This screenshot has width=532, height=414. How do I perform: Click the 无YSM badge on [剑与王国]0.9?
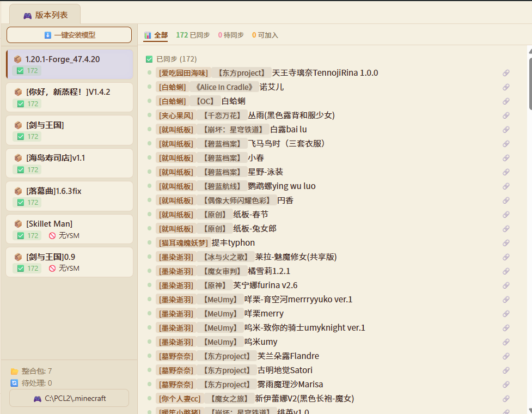(64, 268)
